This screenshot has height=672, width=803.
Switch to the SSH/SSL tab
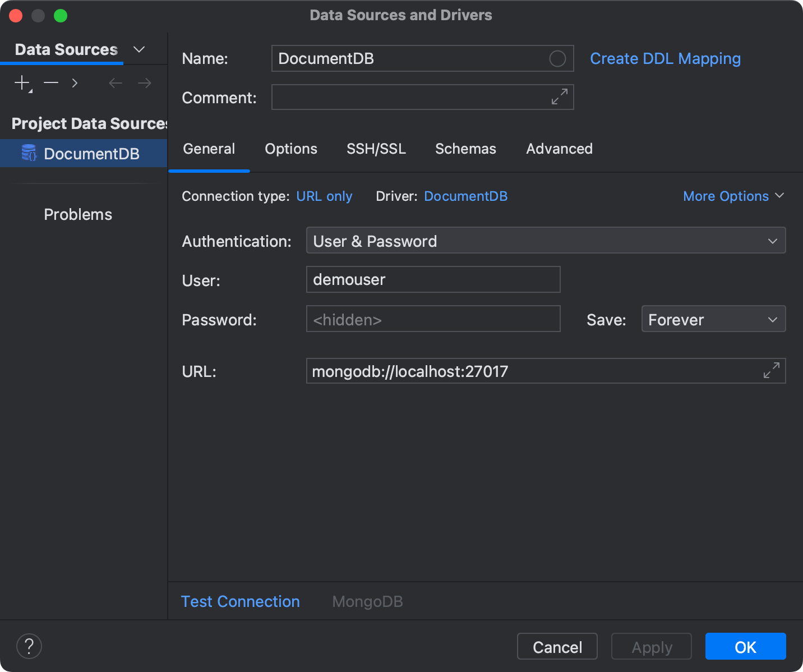pos(376,149)
